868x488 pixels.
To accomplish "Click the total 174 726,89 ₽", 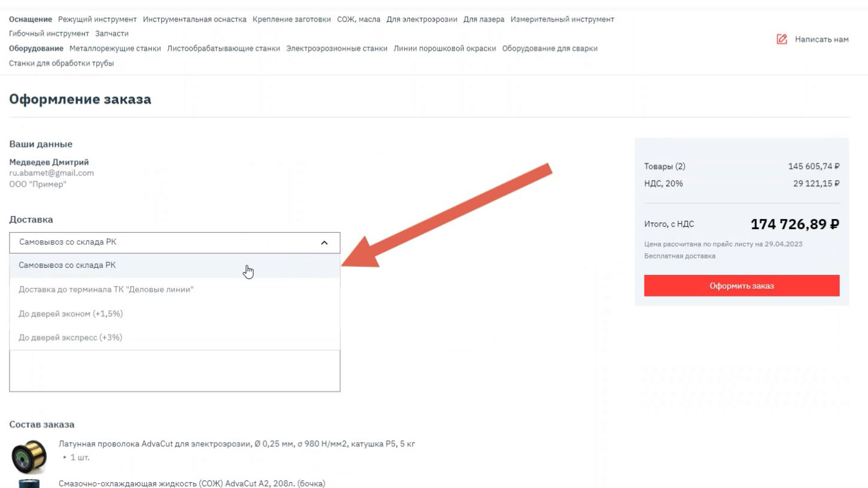I will (795, 224).
